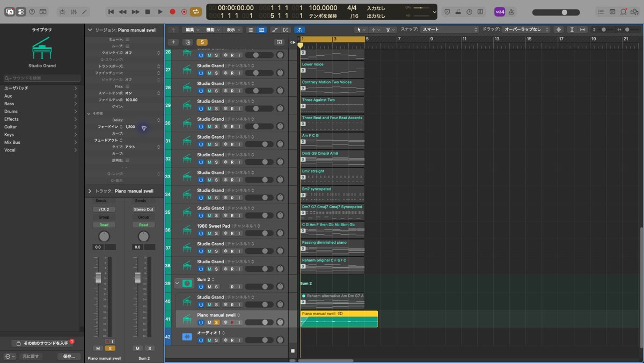Click the 元に戻す revert button
This screenshot has height=363, width=644.
(31, 357)
